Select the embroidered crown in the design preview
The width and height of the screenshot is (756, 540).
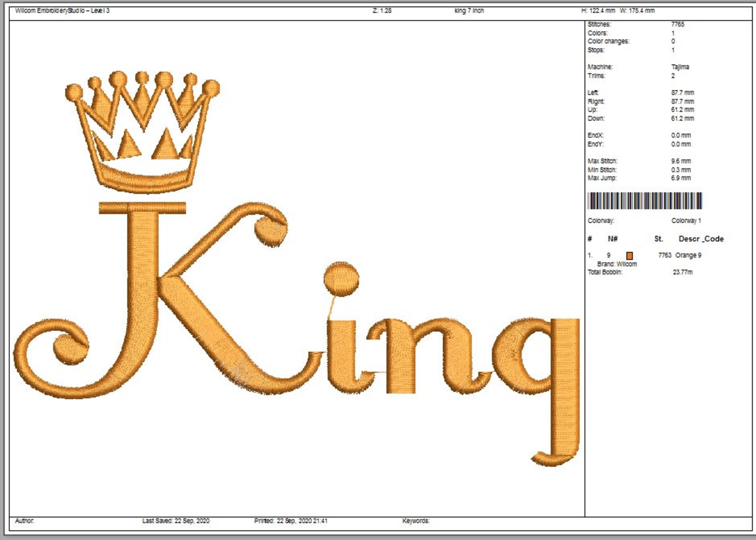(142, 132)
